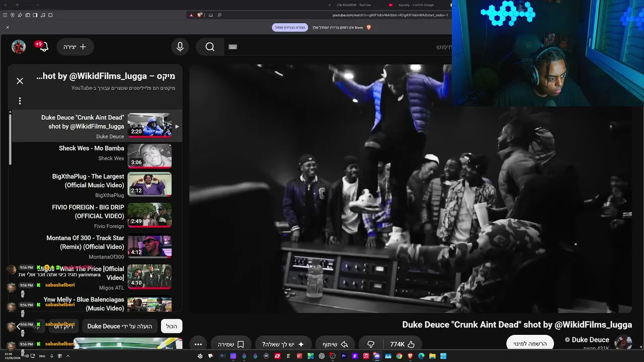This screenshot has height=362, width=644.
Task: Open Brave sidebar hamburger menu
Action: [5, 15]
